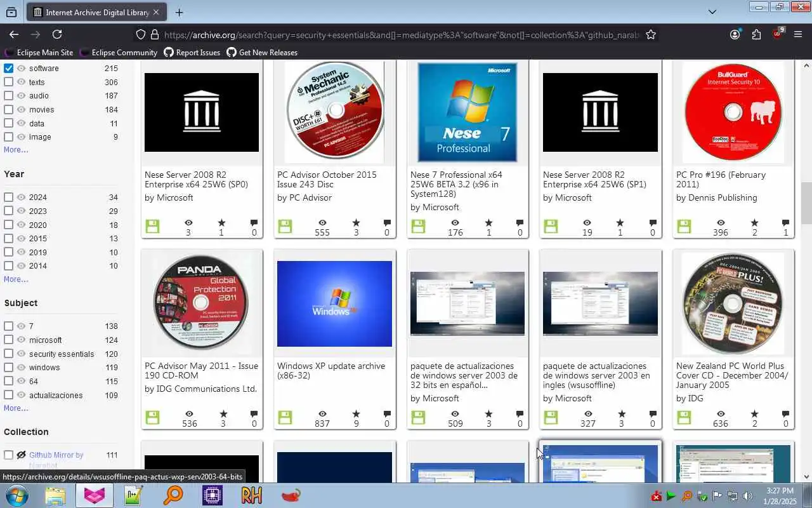The width and height of the screenshot is (812, 508).
Task: Open Get New Releases bookmark
Action: click(261, 52)
